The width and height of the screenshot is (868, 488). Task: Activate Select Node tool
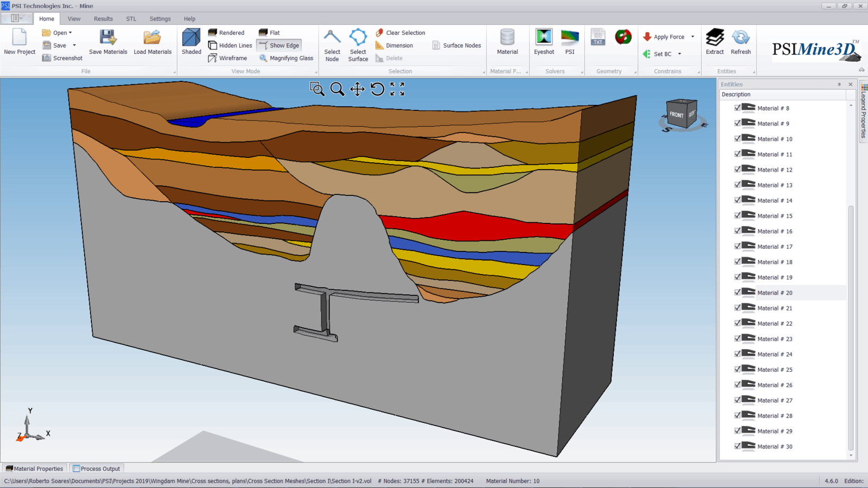332,45
